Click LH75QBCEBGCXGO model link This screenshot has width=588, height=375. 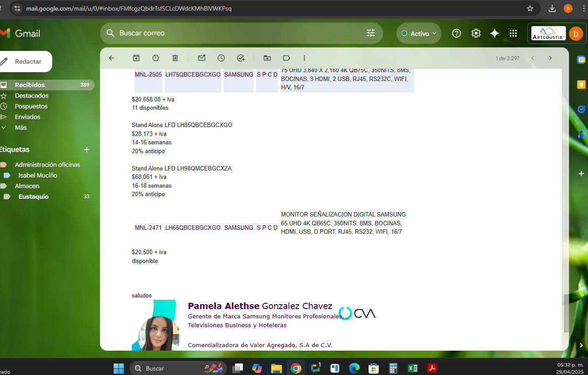[193, 74]
